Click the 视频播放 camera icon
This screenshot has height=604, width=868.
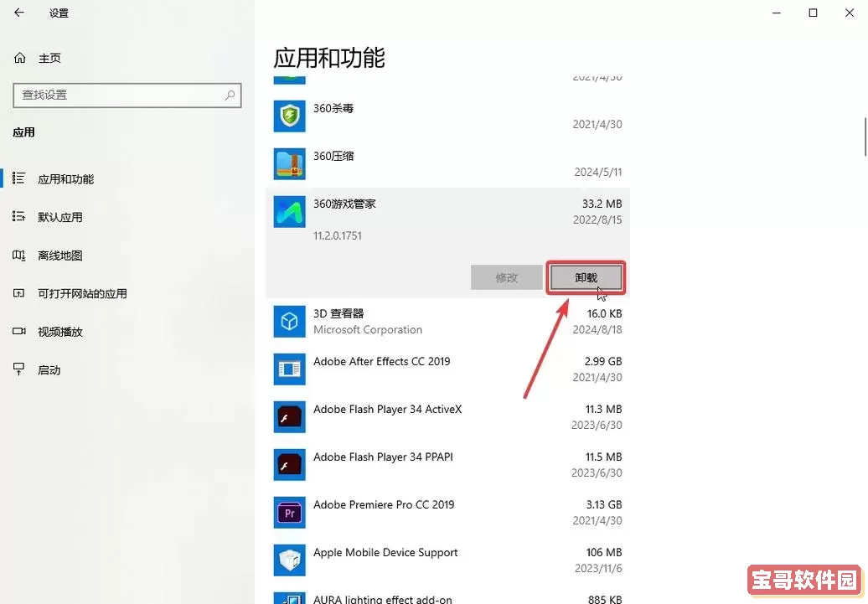18,331
